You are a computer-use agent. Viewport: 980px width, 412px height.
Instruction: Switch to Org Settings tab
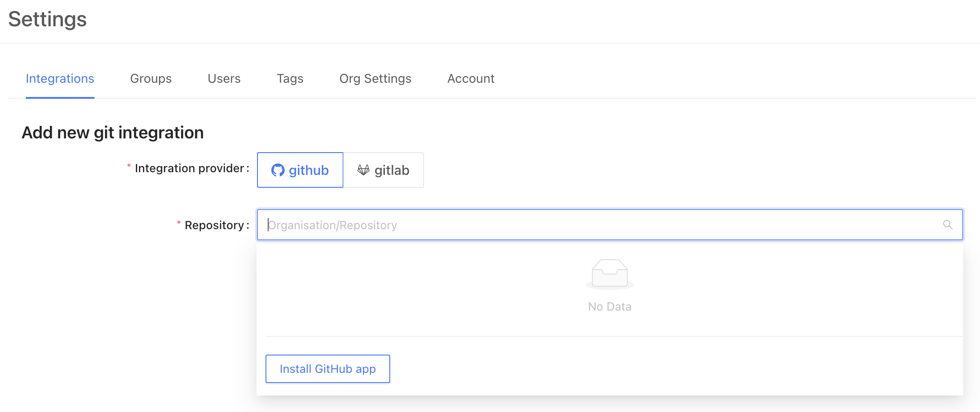click(x=376, y=78)
